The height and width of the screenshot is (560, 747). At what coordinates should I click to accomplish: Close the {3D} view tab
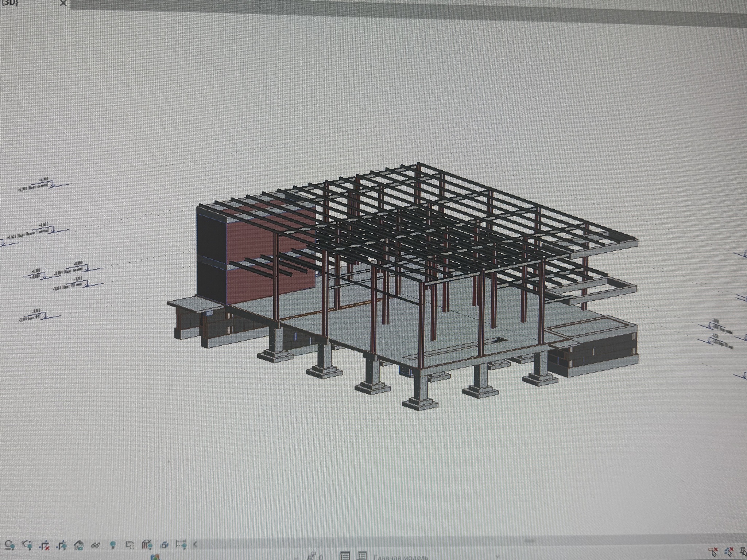pos(63,3)
